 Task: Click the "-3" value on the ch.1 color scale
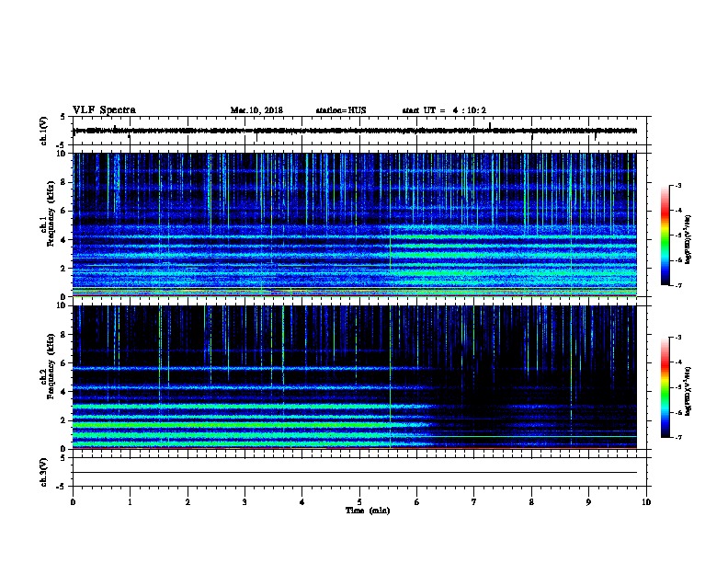677,185
